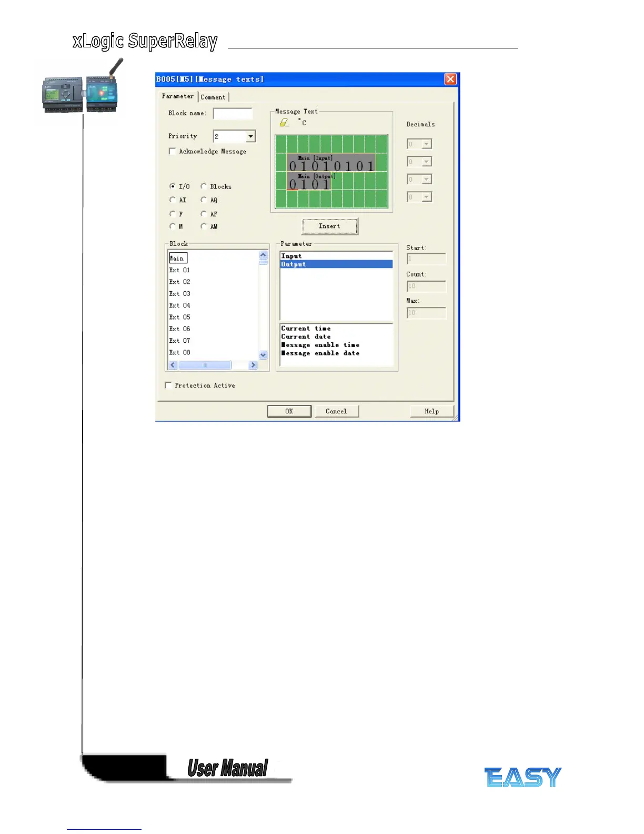644x834 pixels.
Task: Click the eraser icon in Message Text
Action: pos(284,122)
